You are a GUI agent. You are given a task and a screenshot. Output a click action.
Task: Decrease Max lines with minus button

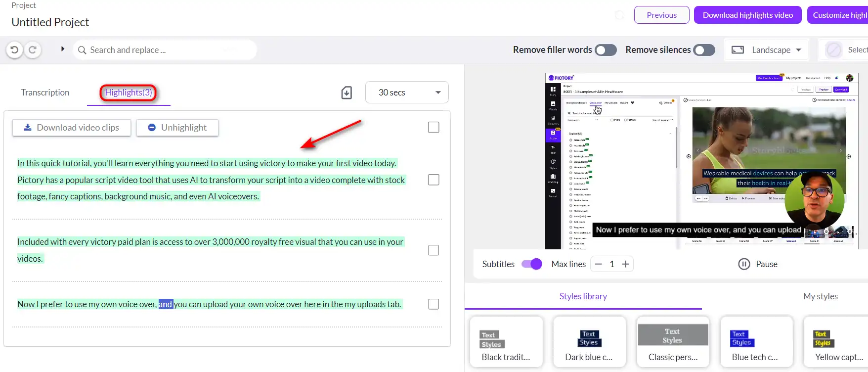pyautogui.click(x=599, y=264)
